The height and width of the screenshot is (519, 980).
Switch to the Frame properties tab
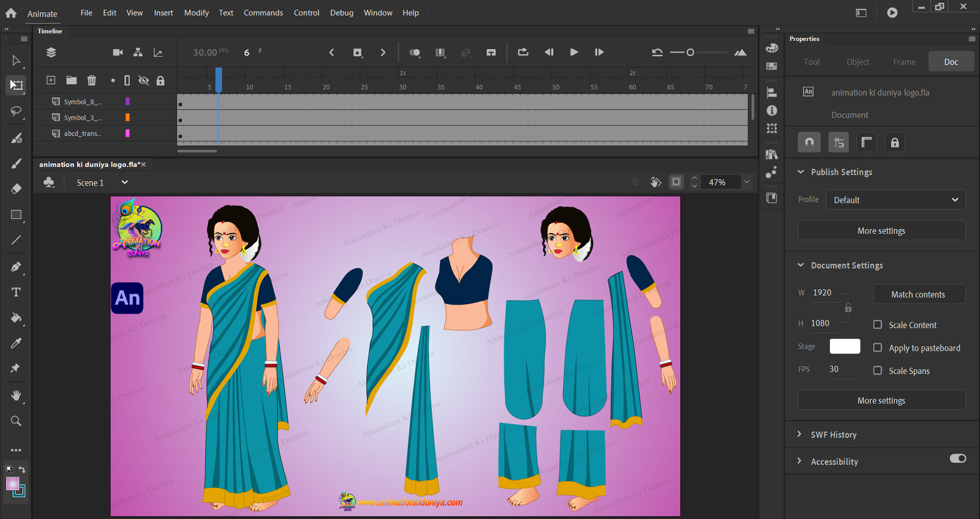[904, 62]
